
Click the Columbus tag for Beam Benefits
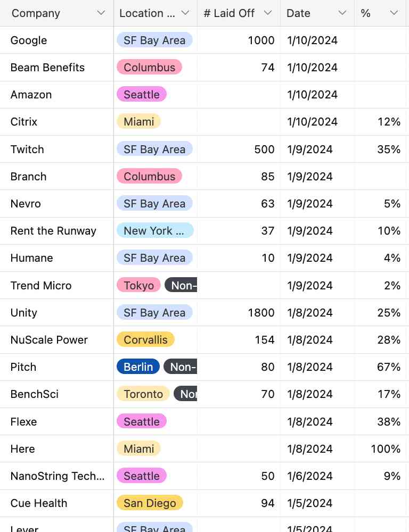[x=150, y=67]
